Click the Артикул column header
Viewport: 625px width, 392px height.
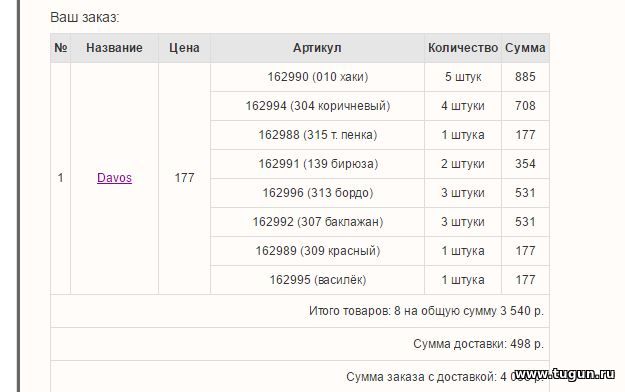[317, 48]
